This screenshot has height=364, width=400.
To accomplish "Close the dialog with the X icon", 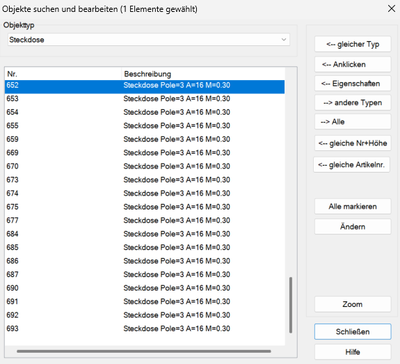I will 392,8.
